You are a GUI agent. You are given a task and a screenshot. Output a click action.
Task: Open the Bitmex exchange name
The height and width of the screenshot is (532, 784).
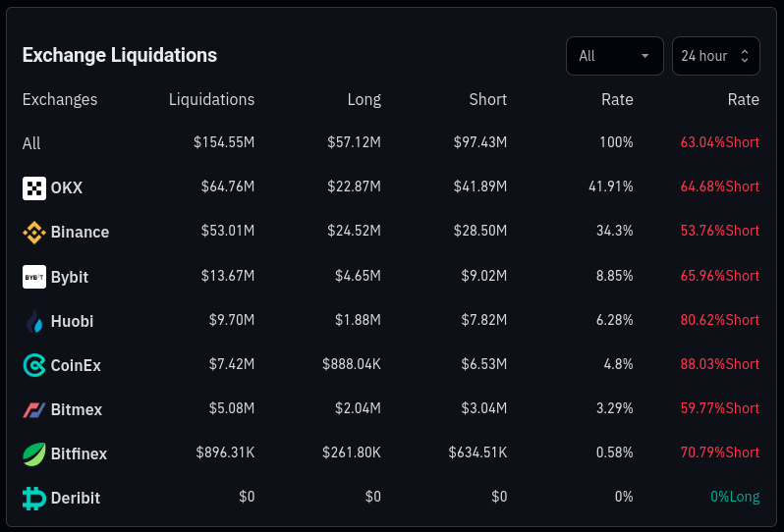76,409
